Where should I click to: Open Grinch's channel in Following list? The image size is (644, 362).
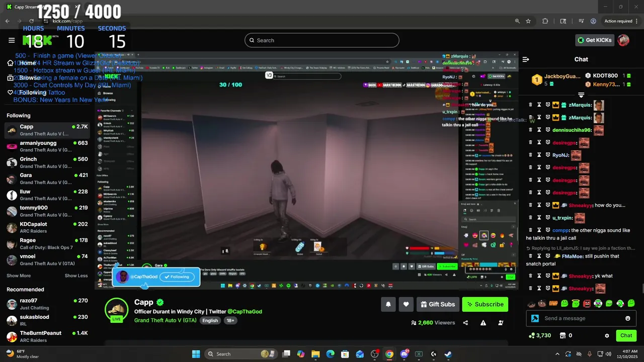point(47,162)
